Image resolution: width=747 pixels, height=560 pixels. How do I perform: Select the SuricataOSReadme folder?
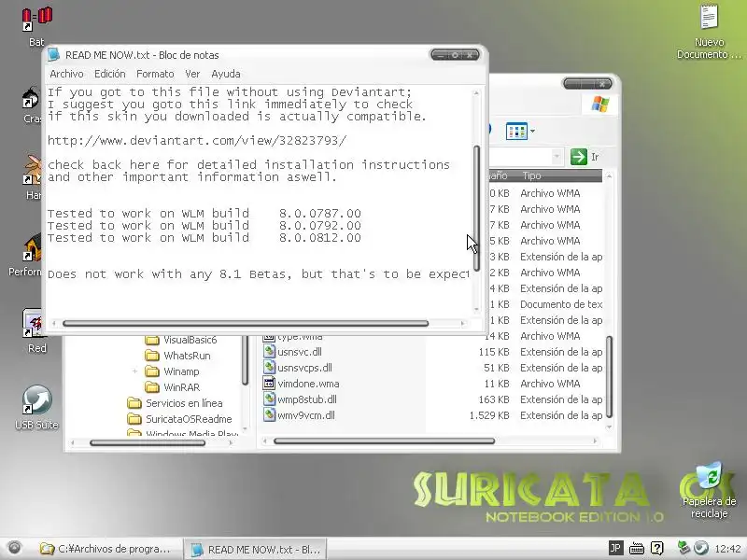(x=189, y=419)
